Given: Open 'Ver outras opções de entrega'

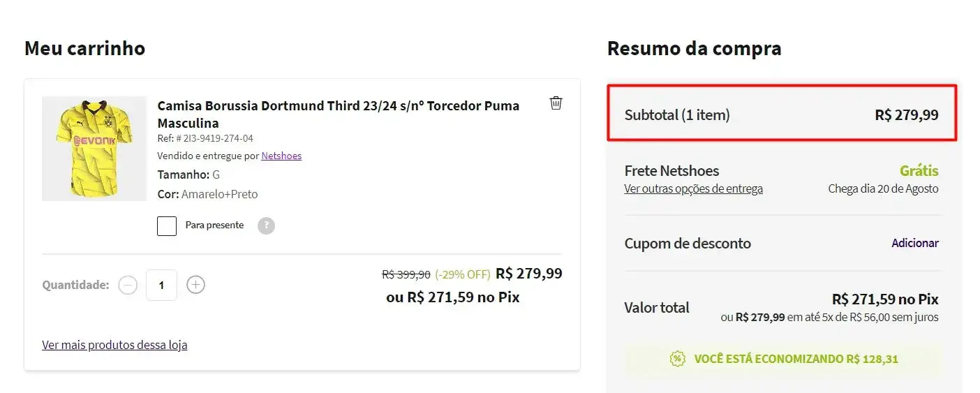Looking at the screenshot, I should click(x=693, y=188).
